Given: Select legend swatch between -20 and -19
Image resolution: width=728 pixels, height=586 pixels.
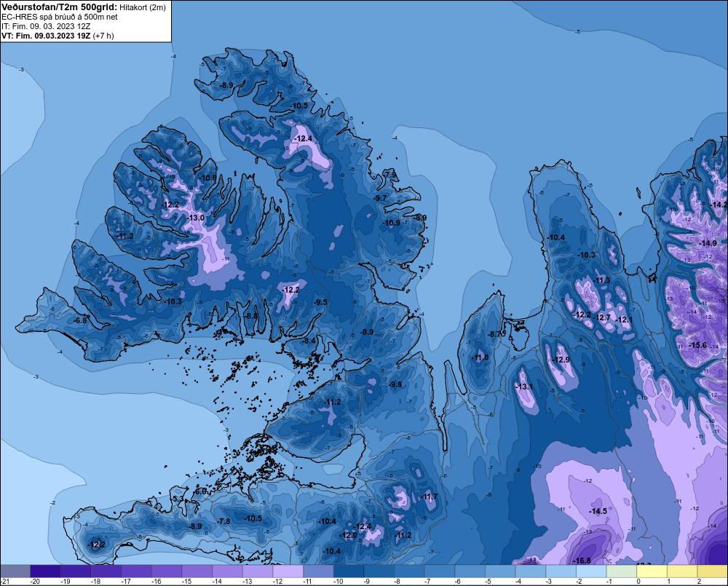Looking at the screenshot, I should (45, 571).
